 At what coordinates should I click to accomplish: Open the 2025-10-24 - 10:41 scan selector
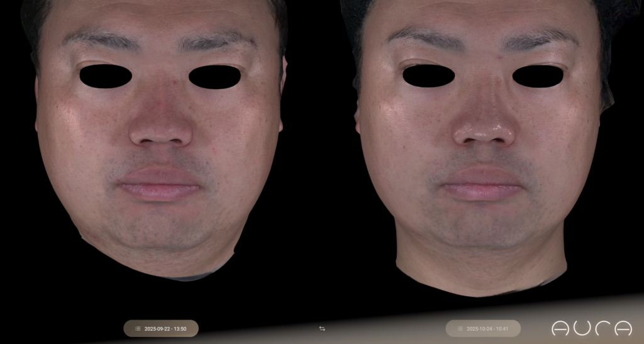point(483,328)
